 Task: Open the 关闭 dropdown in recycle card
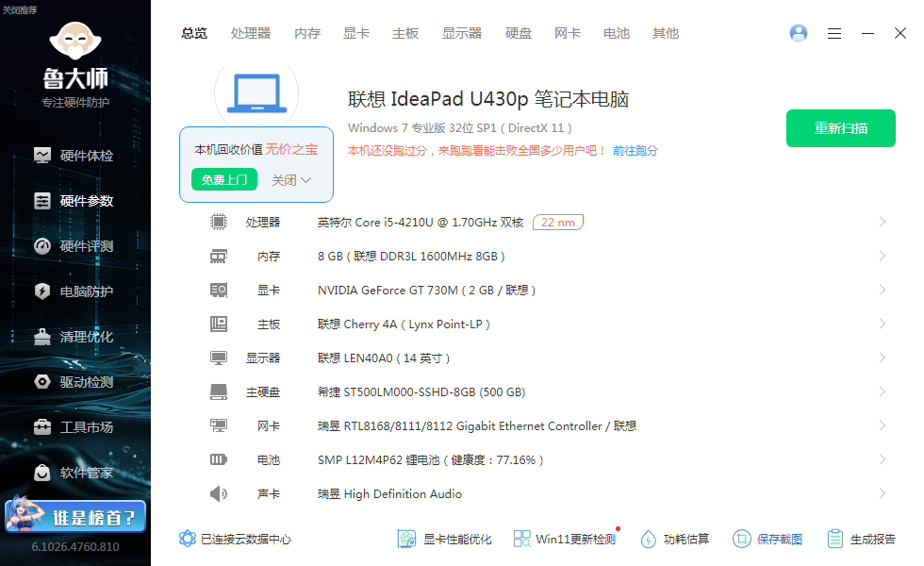click(x=291, y=180)
